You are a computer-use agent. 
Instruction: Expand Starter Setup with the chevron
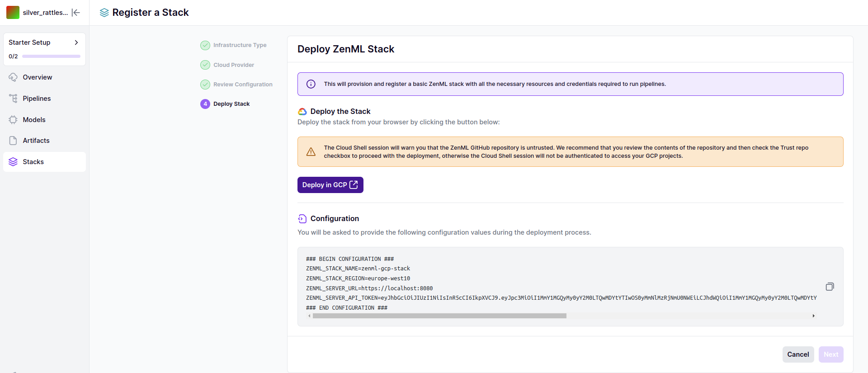[76, 42]
